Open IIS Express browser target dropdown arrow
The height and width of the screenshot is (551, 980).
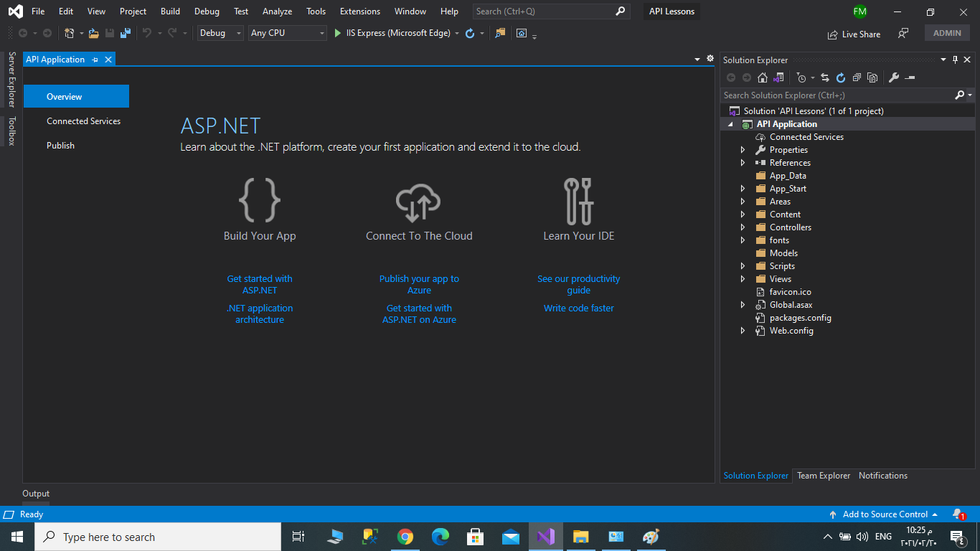pos(457,34)
